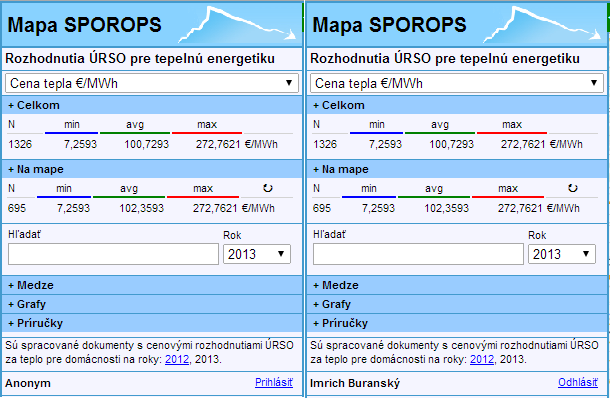Click the Celkom min value 7,2593 in right panel

pyautogui.click(x=385, y=144)
